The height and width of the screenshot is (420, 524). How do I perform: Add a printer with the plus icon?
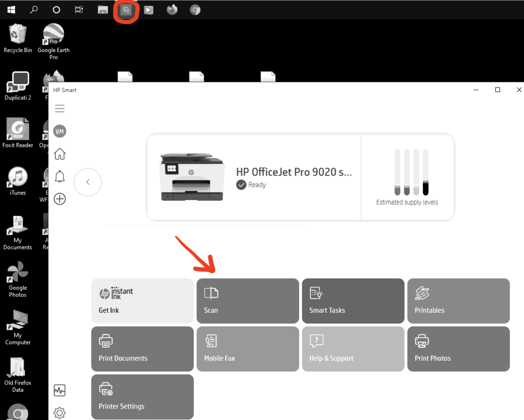click(60, 199)
